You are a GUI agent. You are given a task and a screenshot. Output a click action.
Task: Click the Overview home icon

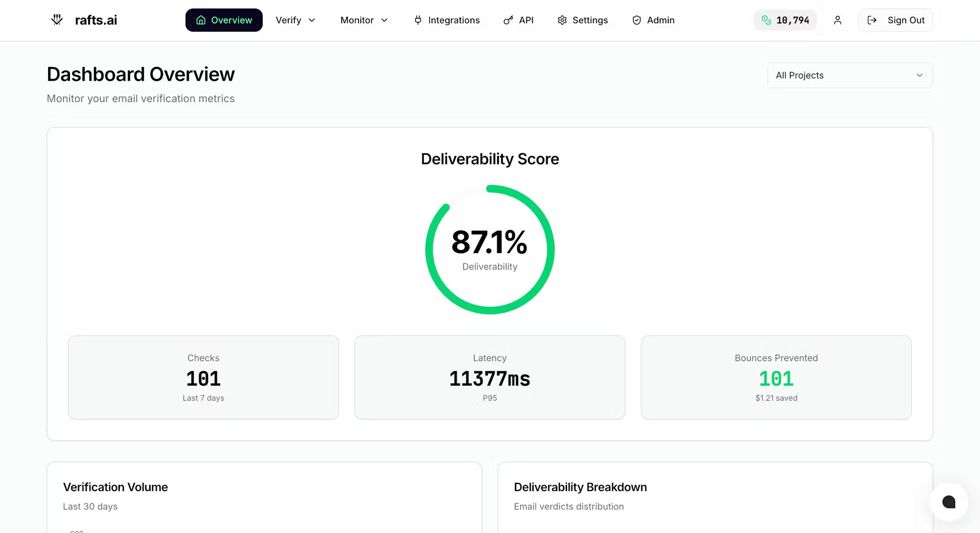click(x=200, y=20)
